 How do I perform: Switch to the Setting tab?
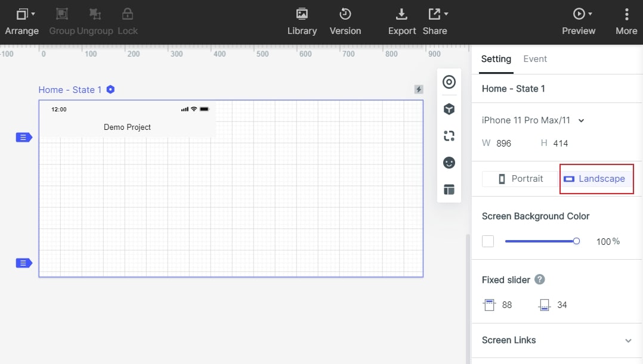coord(496,59)
